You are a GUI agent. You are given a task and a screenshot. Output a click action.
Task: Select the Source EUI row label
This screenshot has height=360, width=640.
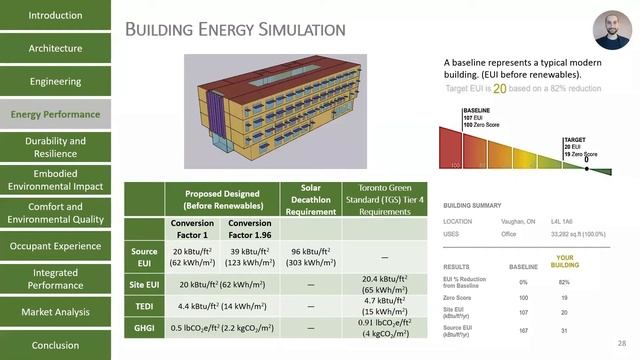[x=144, y=257]
